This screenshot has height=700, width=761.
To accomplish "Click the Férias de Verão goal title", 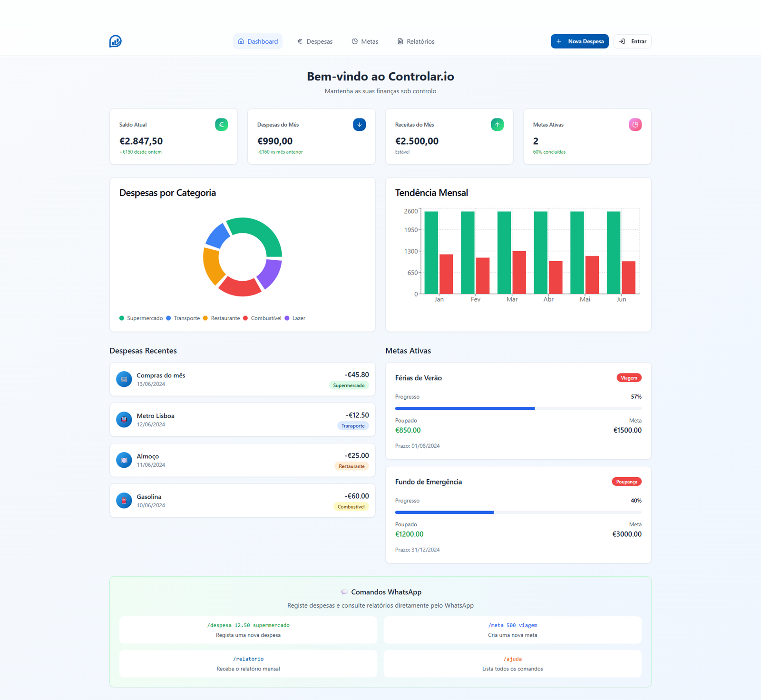I will (x=419, y=378).
